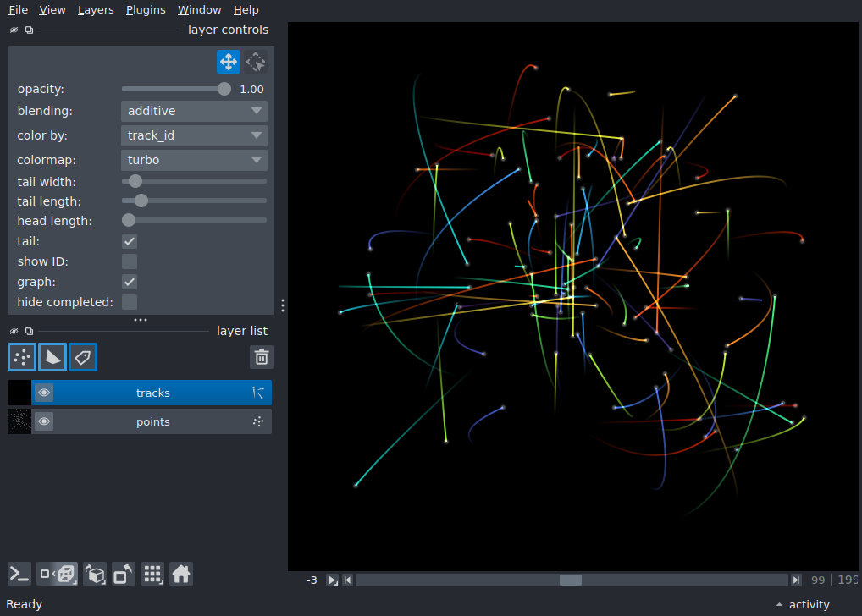This screenshot has height=616, width=862.
Task: Hide layer controls dock via eye icon
Action: click(x=14, y=30)
